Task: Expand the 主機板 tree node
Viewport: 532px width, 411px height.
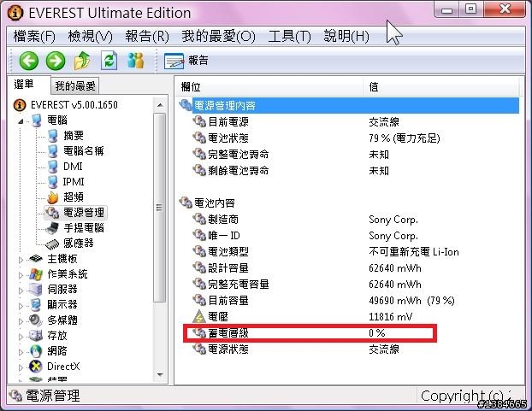Action: coord(21,260)
